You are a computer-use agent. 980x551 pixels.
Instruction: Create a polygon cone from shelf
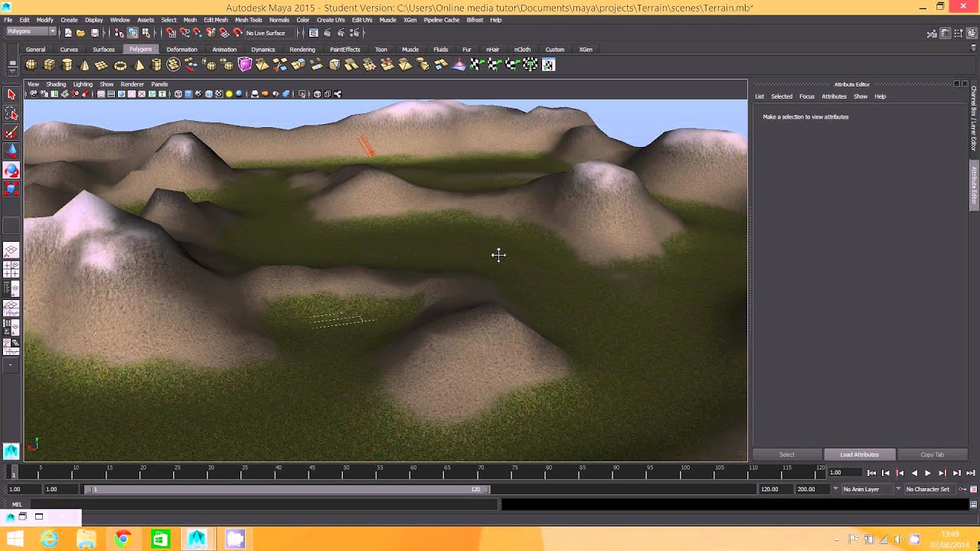(x=85, y=65)
